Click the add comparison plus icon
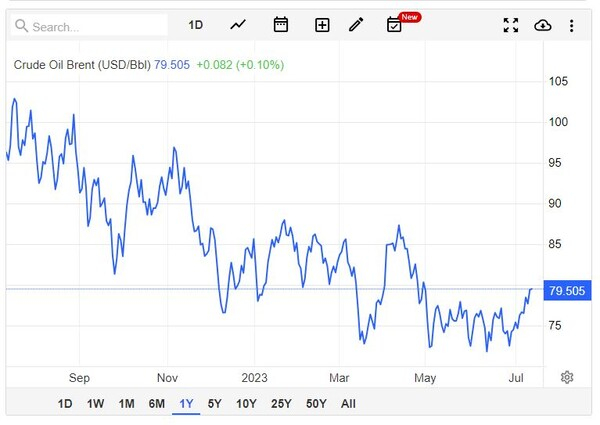Screen dimensions: 600x425 pos(322,25)
